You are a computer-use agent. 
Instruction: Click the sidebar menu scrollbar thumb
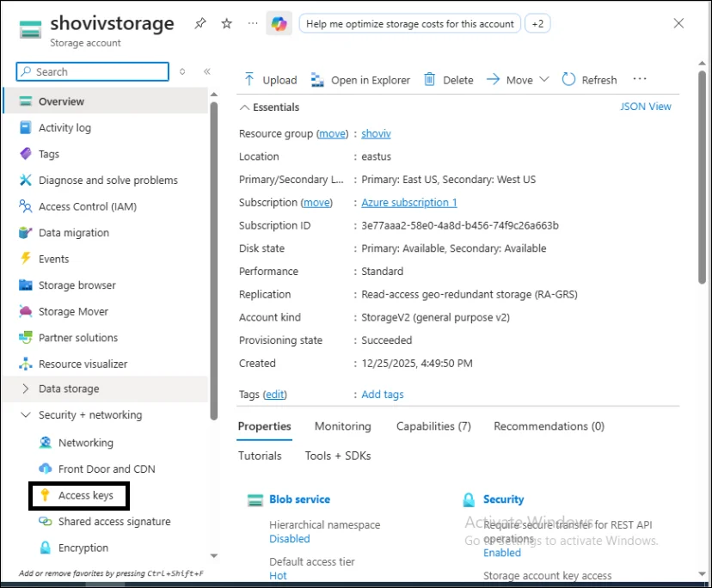(214, 261)
